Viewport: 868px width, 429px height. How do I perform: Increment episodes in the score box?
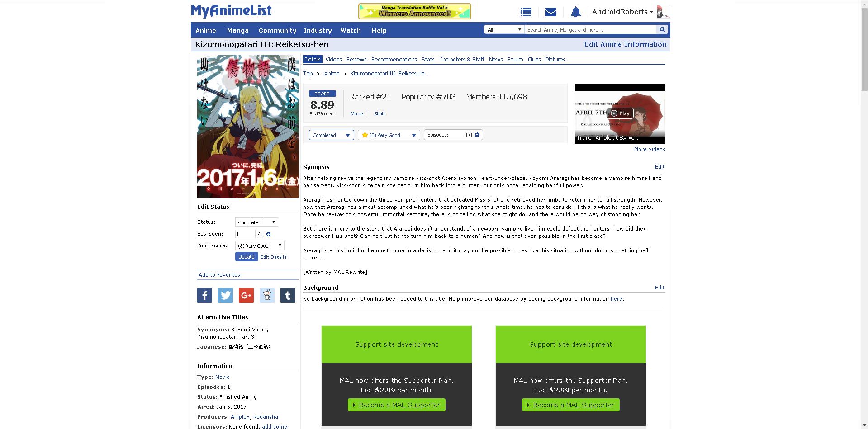pos(477,135)
